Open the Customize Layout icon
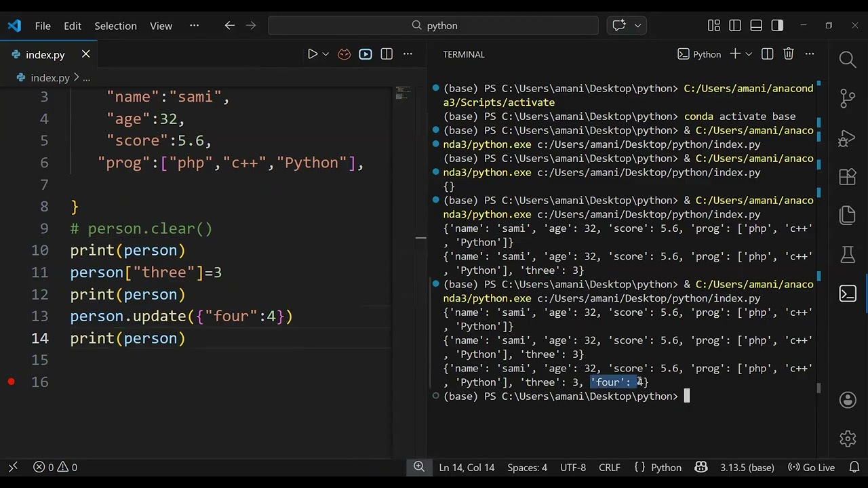 [714, 26]
